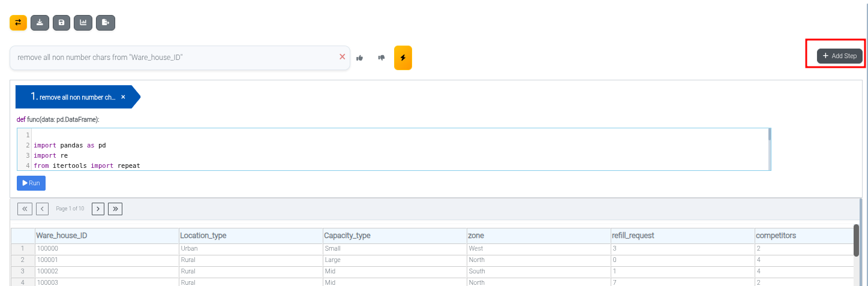Clear the prompt with the red X
The height and width of the screenshot is (286, 868).
tap(343, 57)
